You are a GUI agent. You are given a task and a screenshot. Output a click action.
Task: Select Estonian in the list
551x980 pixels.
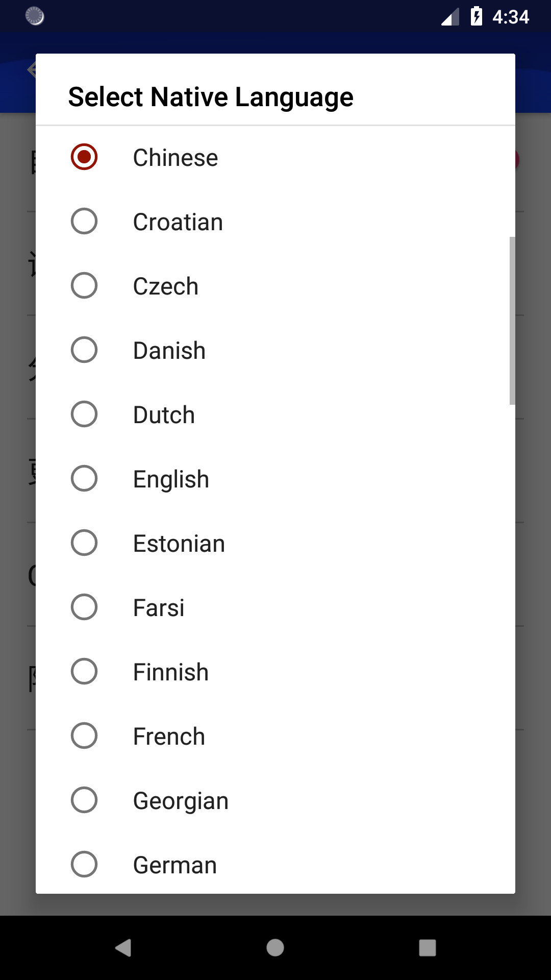click(275, 543)
